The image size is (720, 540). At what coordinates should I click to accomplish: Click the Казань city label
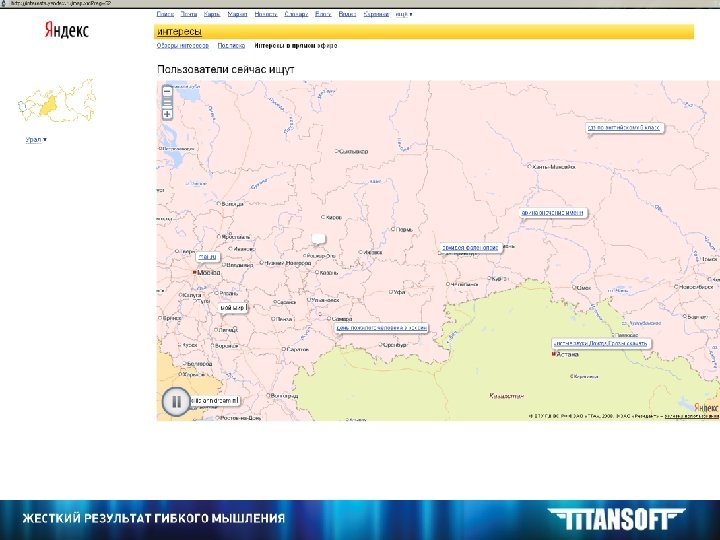[x=328, y=273]
